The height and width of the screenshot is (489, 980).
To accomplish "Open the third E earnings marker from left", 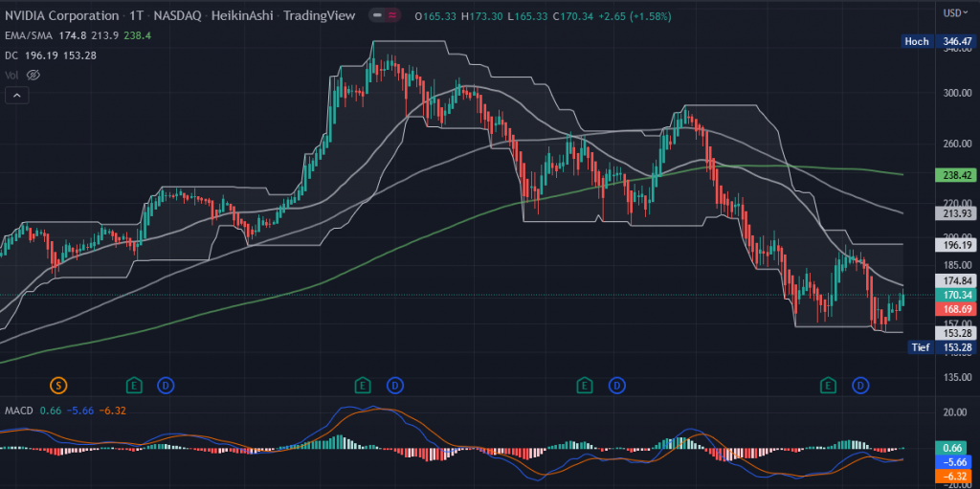I will (x=585, y=386).
